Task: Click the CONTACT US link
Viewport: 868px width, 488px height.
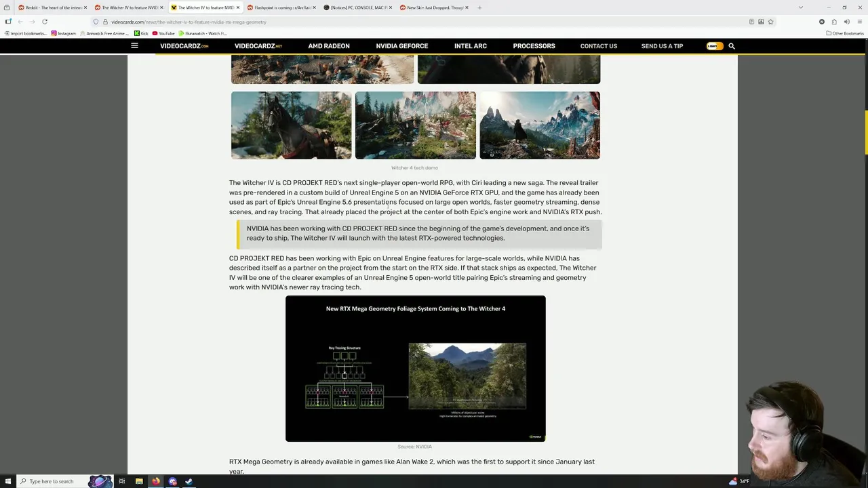Action: [599, 46]
